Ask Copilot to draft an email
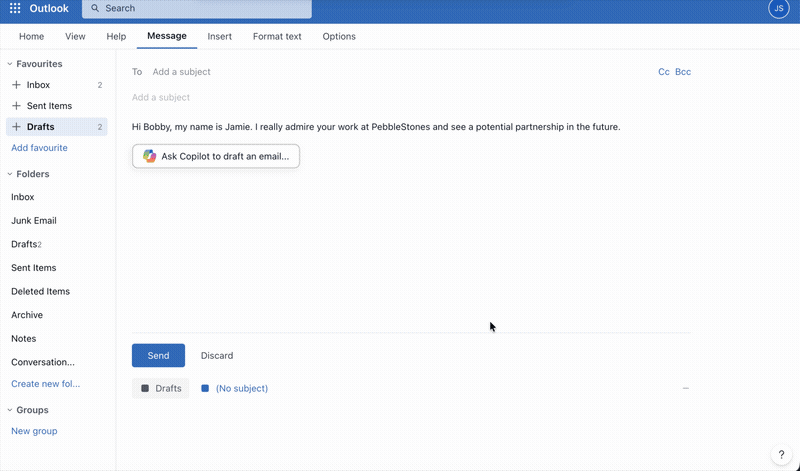This screenshot has height=471, width=800. pyautogui.click(x=216, y=156)
